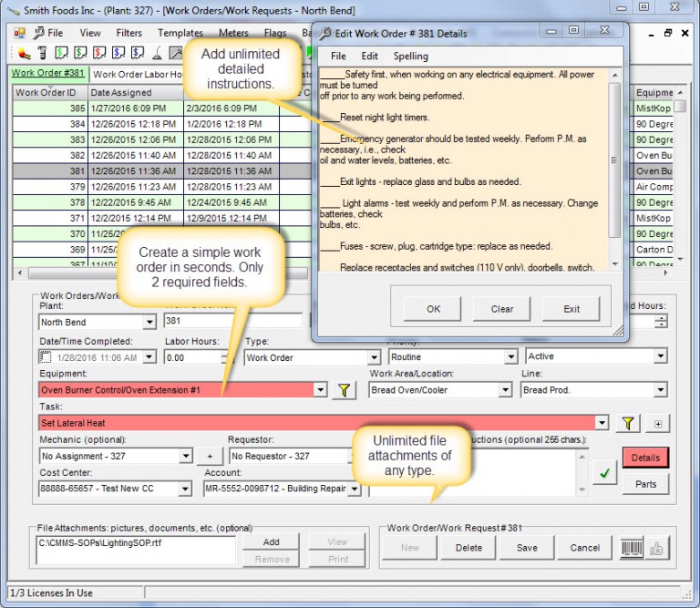Click the Cancel button
This screenshot has width=700, height=608.
[x=585, y=548]
